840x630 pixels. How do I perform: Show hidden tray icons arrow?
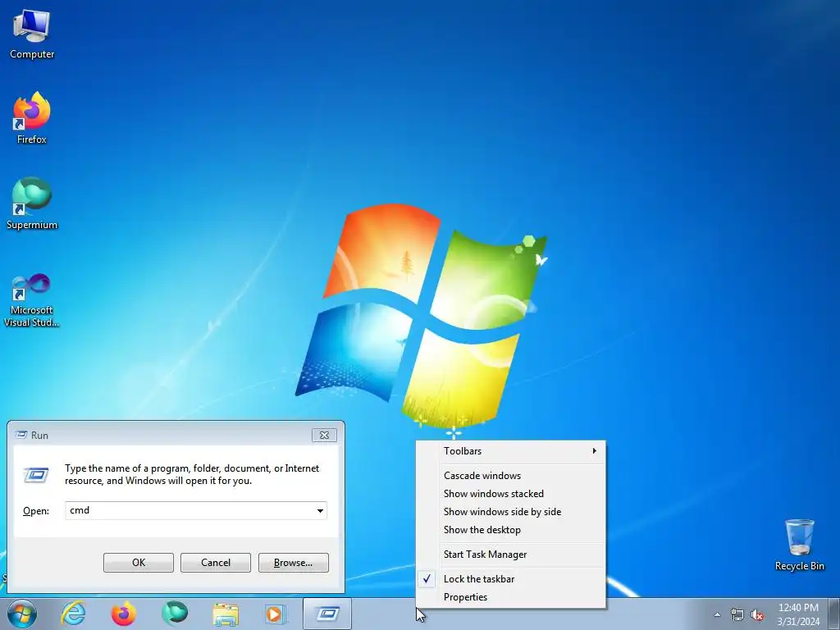[717, 615]
